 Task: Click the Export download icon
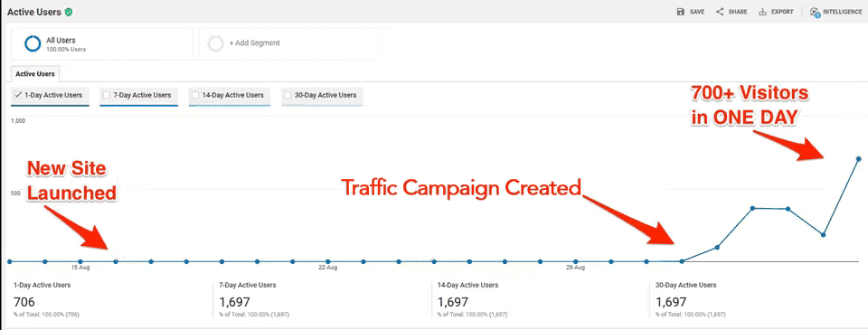[762, 12]
